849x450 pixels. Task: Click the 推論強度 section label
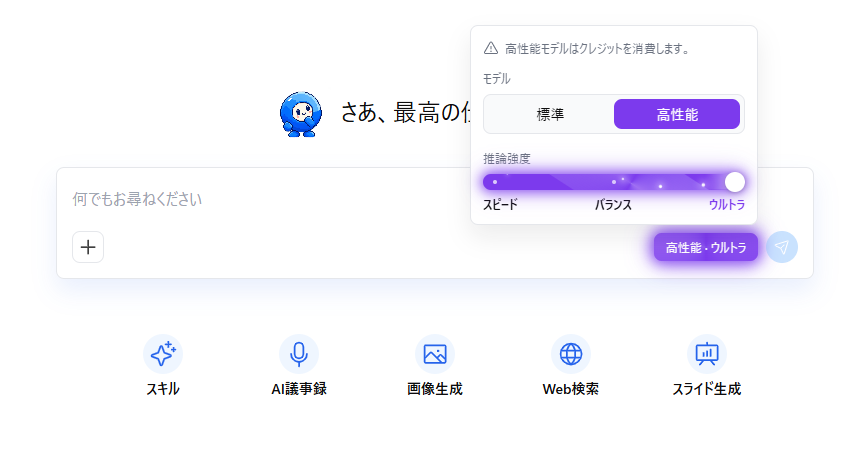[507, 159]
